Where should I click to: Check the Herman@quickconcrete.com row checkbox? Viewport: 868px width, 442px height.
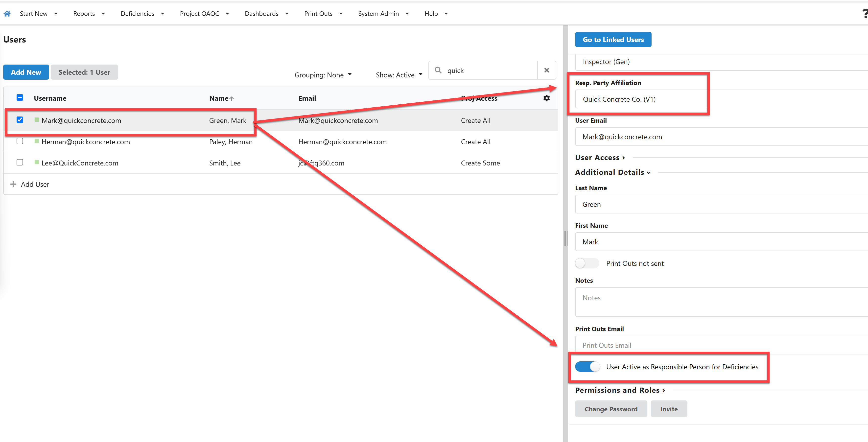pos(20,141)
